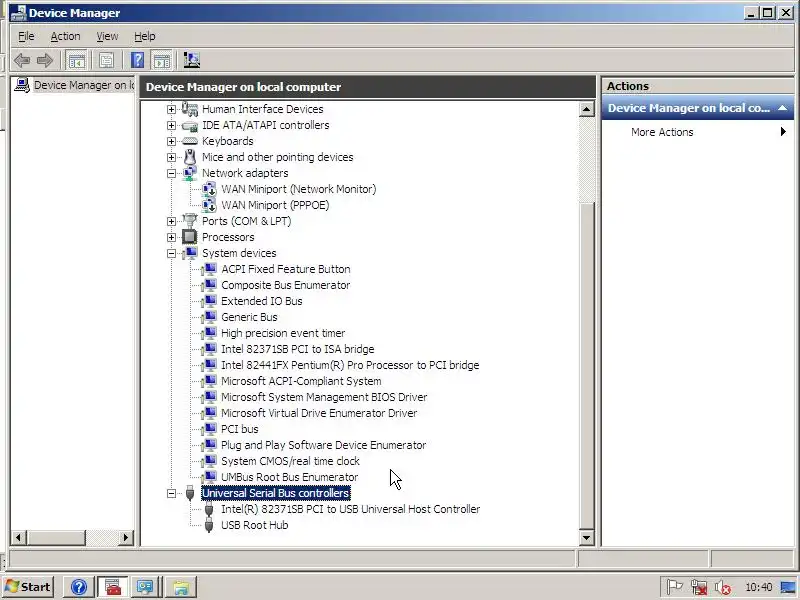Expand the Keyboards node
The width and height of the screenshot is (800, 600).
[171, 141]
